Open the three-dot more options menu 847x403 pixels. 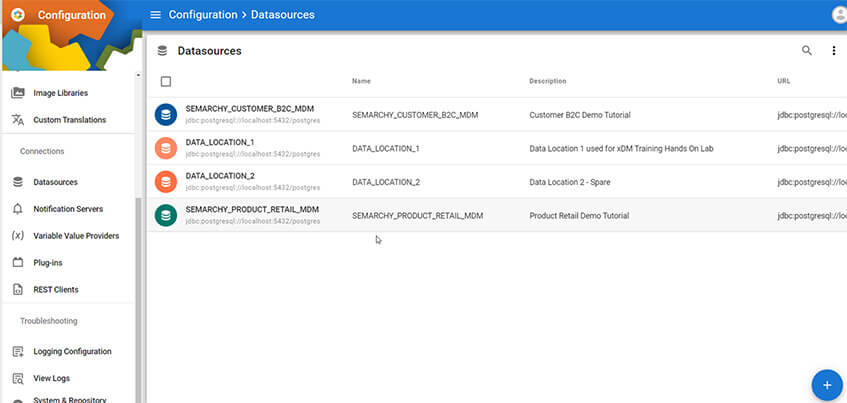834,51
